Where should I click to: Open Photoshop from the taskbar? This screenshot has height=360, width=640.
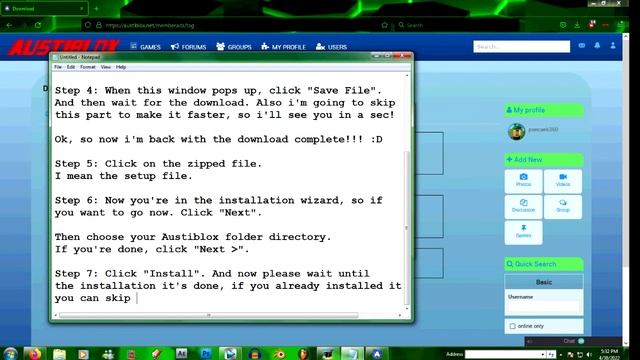click(x=206, y=353)
